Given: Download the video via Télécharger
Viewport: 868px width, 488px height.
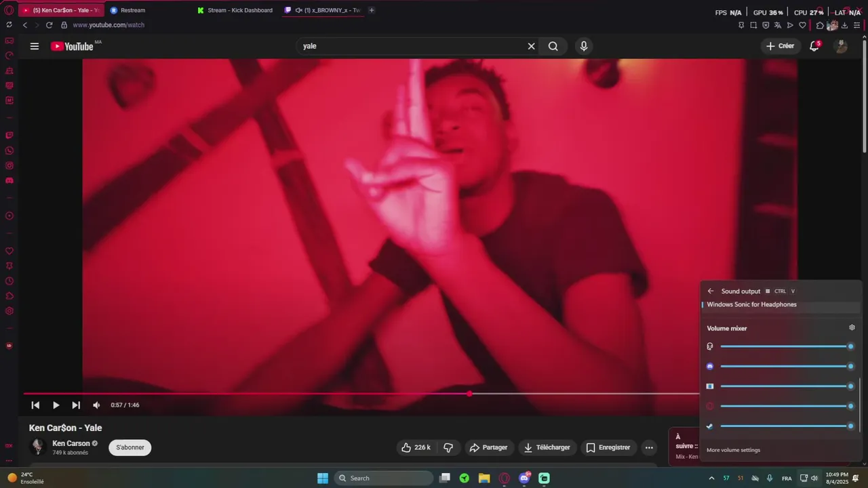Looking at the screenshot, I should click(x=547, y=447).
